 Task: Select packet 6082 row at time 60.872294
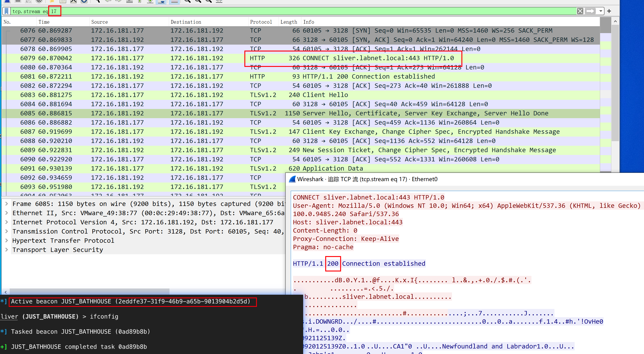[x=301, y=86]
